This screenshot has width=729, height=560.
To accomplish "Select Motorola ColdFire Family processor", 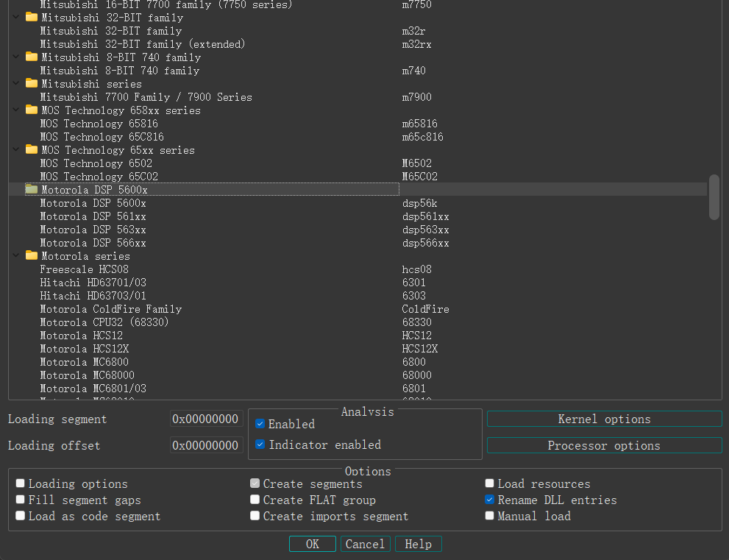I will (358, 309).
